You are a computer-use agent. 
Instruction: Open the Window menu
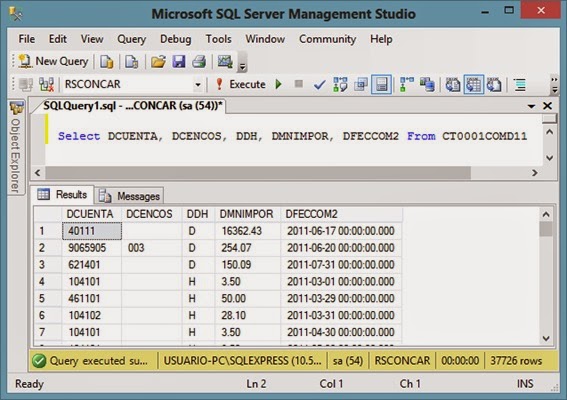pos(265,39)
